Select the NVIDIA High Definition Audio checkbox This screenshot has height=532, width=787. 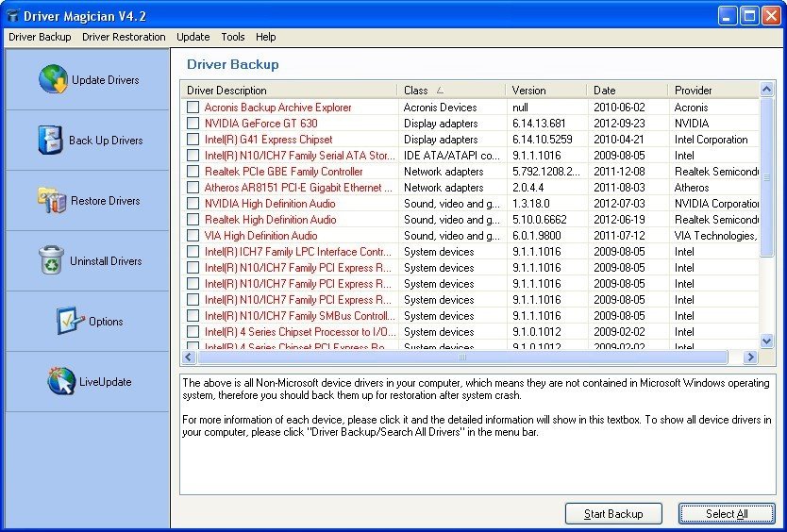click(x=193, y=203)
